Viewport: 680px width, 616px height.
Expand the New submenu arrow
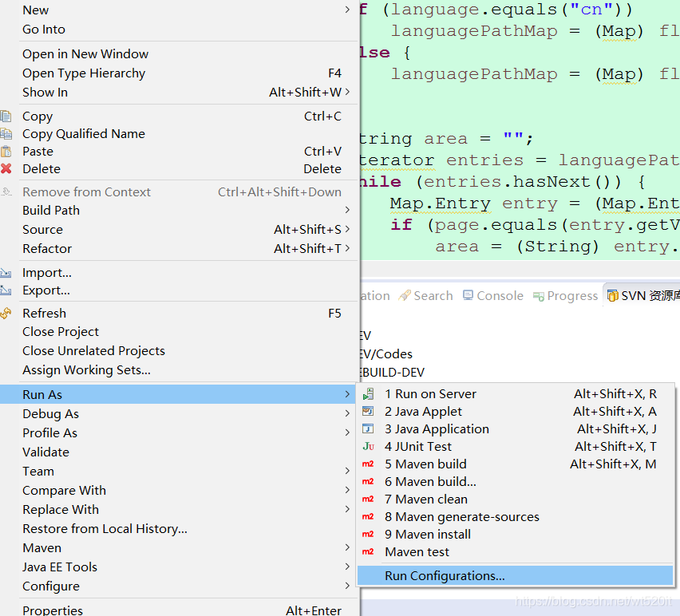coord(347,10)
